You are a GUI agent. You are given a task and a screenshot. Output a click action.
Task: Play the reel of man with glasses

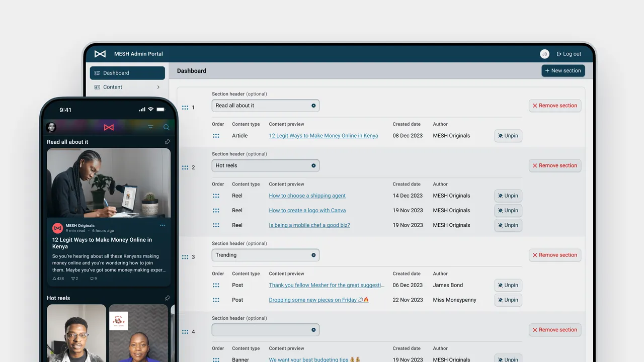(x=76, y=333)
